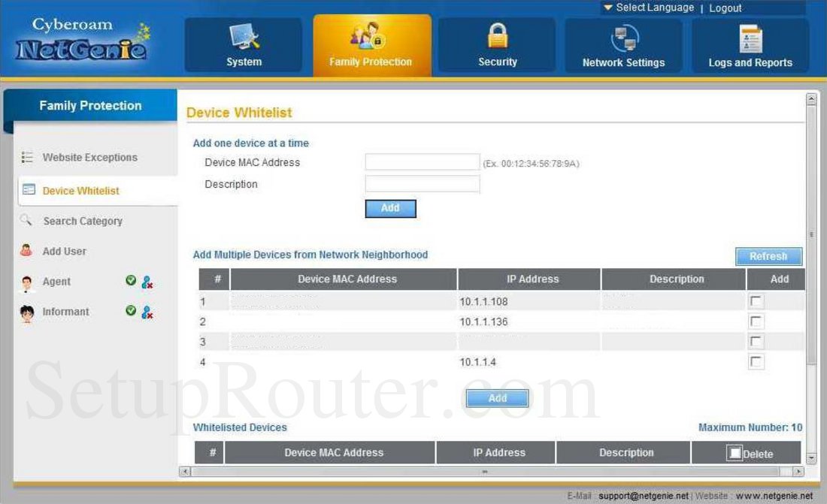Click the Search Category magnifier icon

(26, 220)
